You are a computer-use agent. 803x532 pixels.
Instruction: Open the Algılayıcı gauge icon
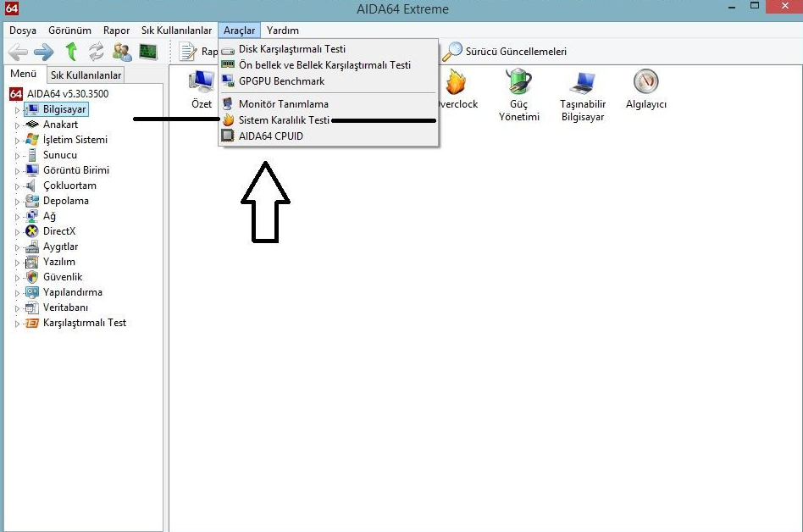tap(645, 89)
